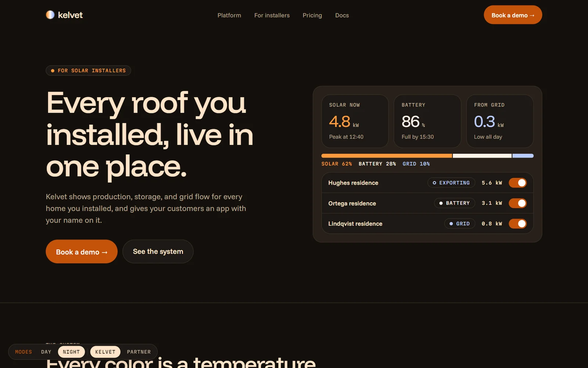Screen dimensions: 588x368
Task: Toggle the Lindqvist residence switch
Action: pyautogui.click(x=517, y=224)
